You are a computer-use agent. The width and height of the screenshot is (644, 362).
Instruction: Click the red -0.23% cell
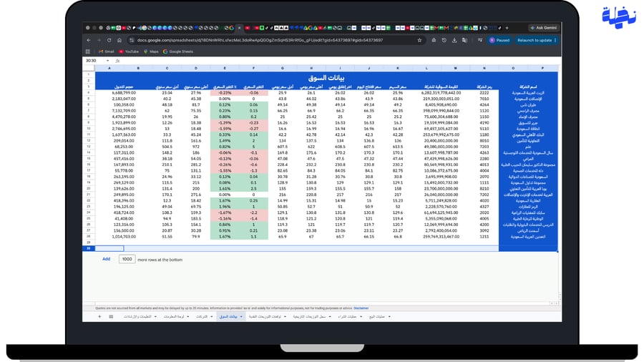(225, 93)
